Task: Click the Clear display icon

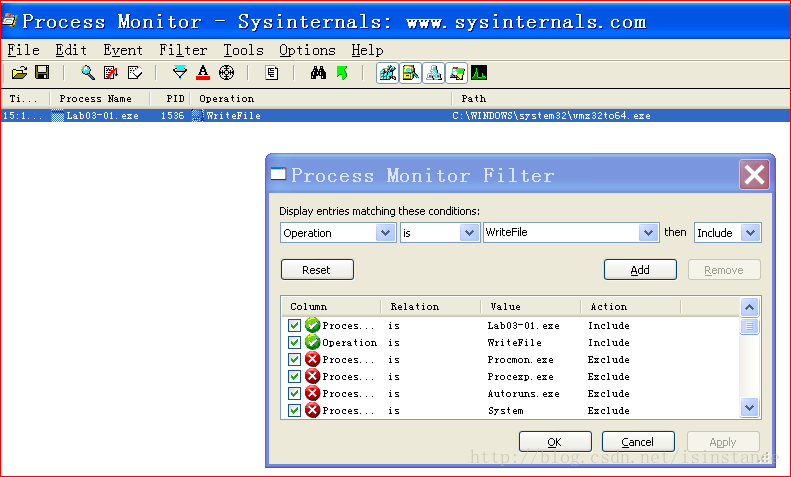Action: coord(134,73)
